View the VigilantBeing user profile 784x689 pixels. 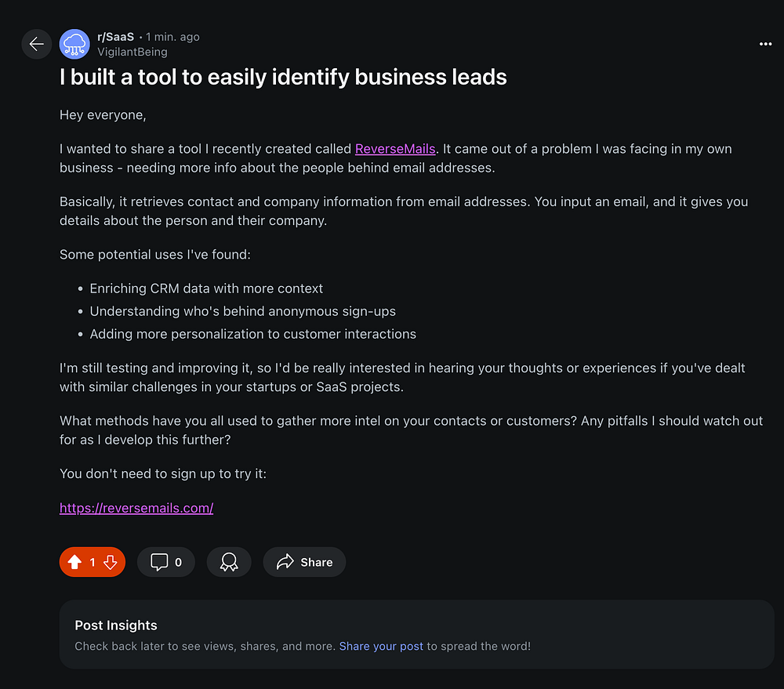[x=132, y=52]
